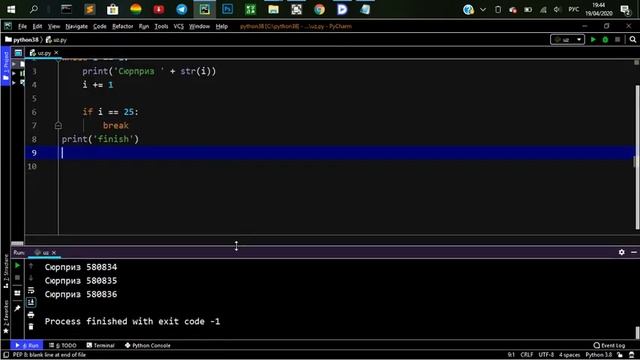Show hidden tray icons with the chevron
This screenshot has width=640, height=360.
coord(483,9)
